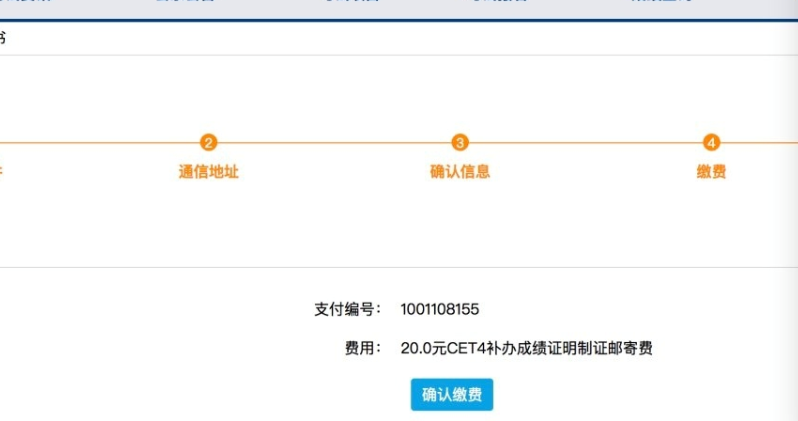Open the middle cut-off top navigation item

click(350, 3)
